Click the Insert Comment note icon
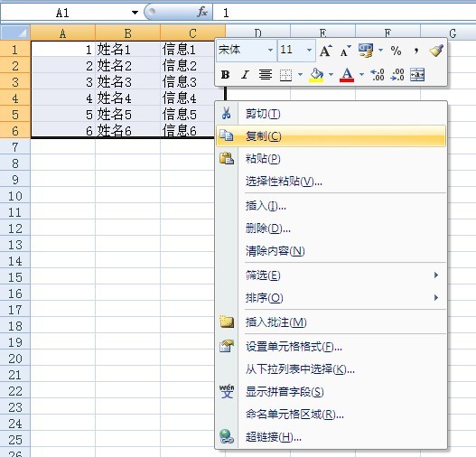 click(x=227, y=322)
